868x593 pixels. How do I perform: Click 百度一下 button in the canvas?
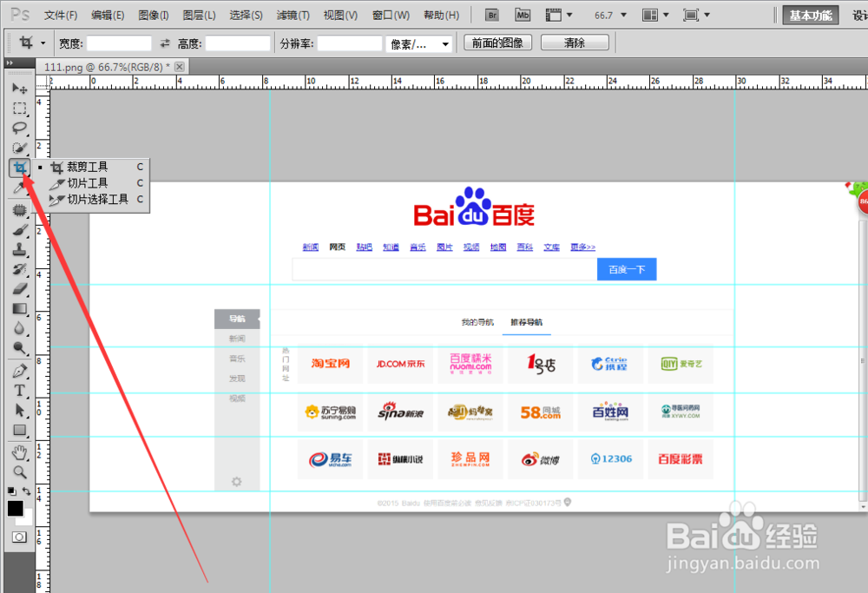pos(627,269)
